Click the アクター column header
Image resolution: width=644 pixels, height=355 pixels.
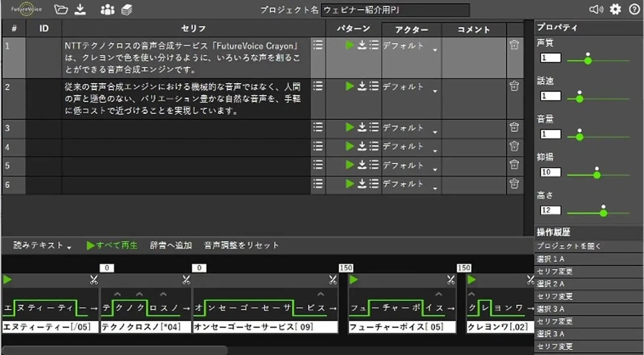pyautogui.click(x=411, y=29)
